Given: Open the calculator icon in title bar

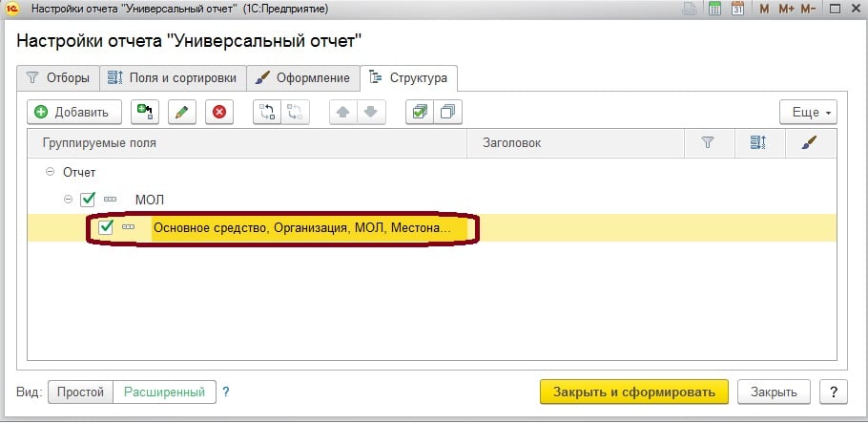Looking at the screenshot, I should tap(714, 10).
